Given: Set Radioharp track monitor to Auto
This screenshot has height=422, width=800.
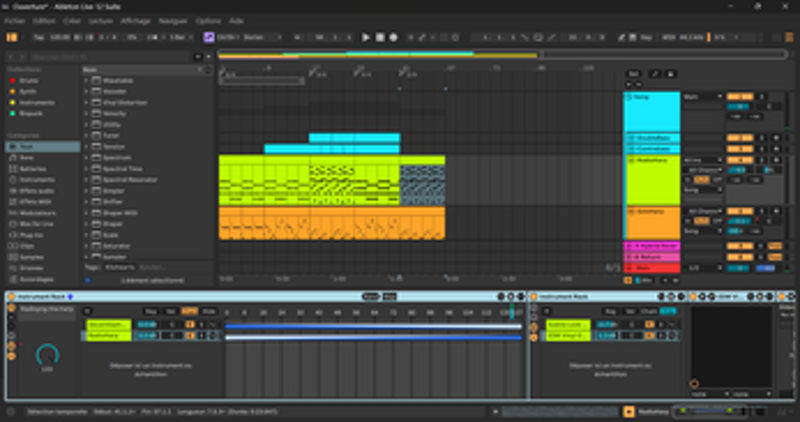Looking at the screenshot, I should [702, 180].
